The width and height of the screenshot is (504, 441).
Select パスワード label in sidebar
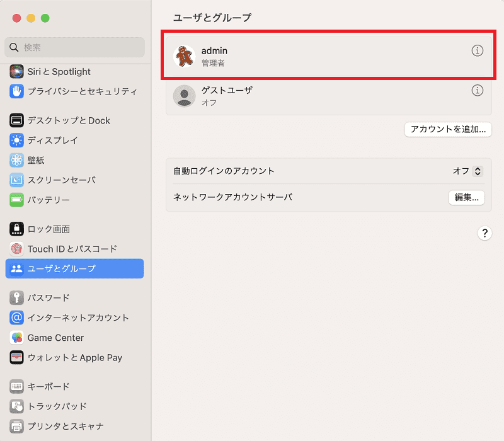point(49,297)
